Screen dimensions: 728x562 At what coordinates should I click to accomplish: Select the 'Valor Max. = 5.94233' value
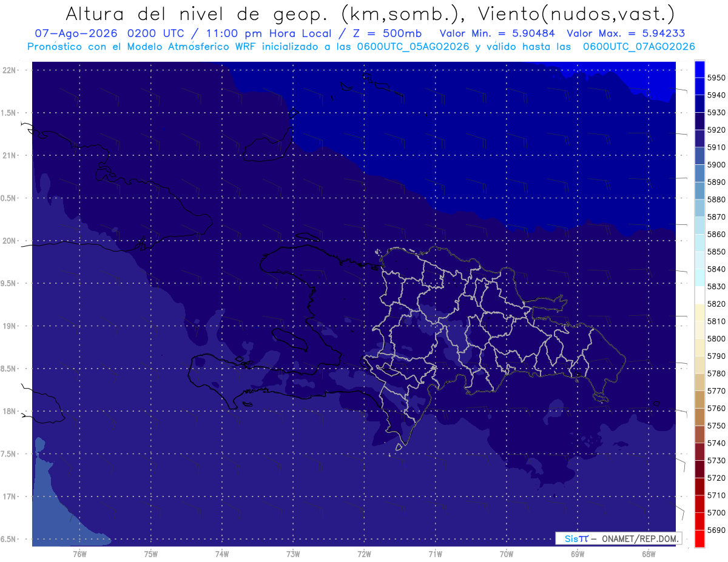click(626, 34)
